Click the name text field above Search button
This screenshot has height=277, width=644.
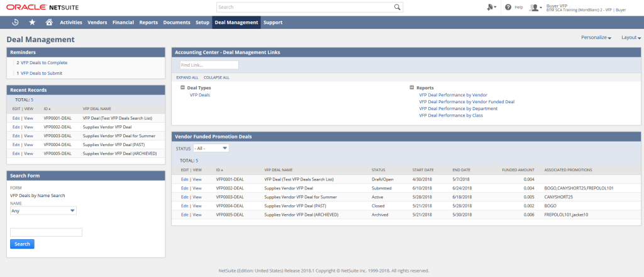tap(46, 232)
